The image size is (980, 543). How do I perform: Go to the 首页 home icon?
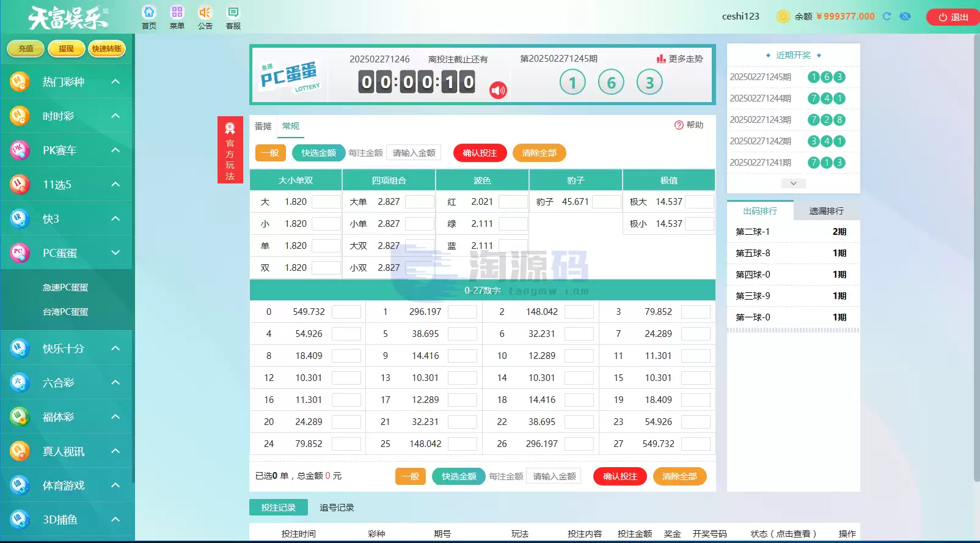[149, 12]
